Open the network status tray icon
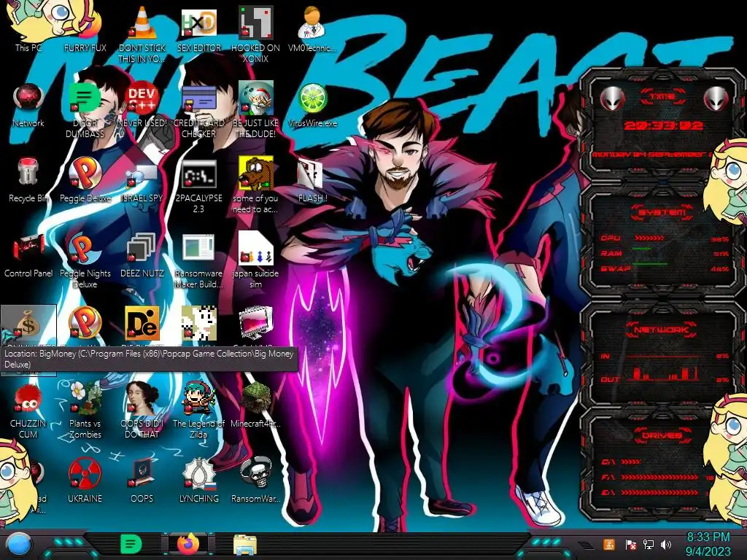Viewport: 747px width, 560px height. 649,544
